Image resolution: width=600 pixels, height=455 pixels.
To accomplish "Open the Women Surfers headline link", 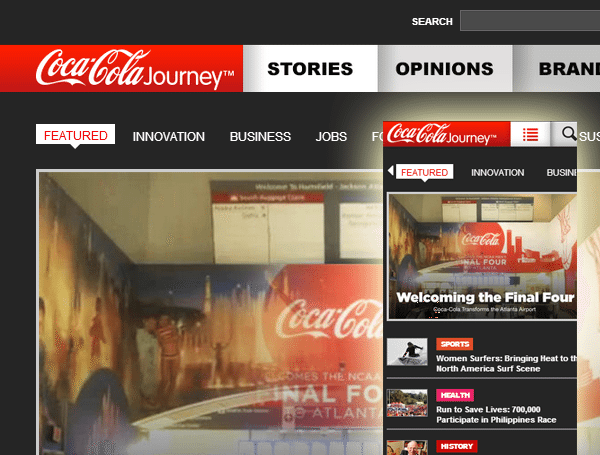I will pos(507,364).
